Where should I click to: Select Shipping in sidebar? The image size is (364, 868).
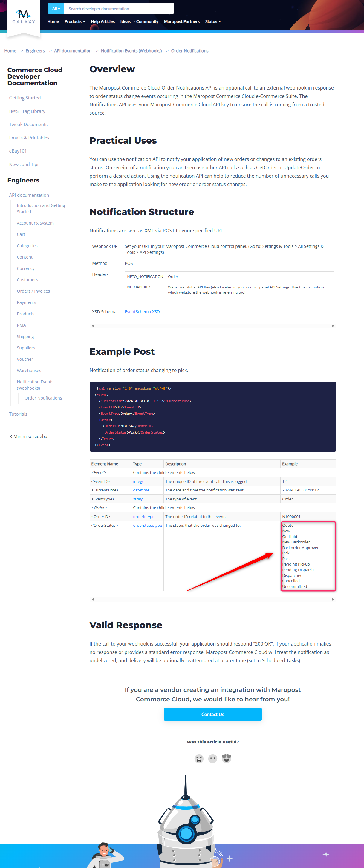click(25, 336)
